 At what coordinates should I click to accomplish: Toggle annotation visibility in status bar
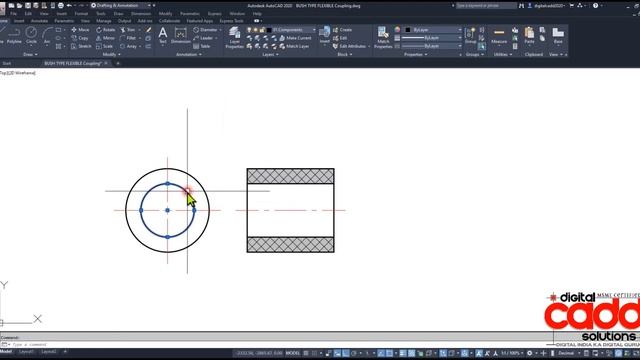pyautogui.click(x=479, y=353)
